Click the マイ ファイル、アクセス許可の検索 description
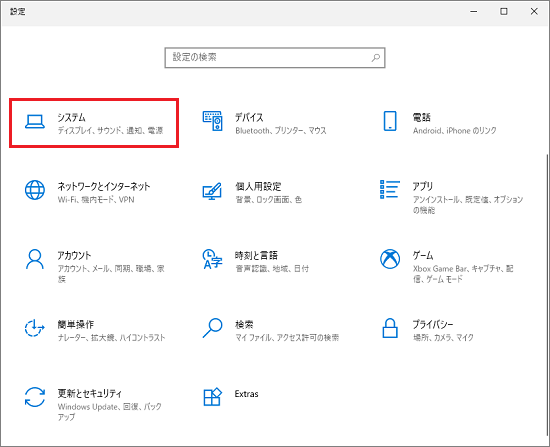The width and height of the screenshot is (550, 447). (x=287, y=338)
